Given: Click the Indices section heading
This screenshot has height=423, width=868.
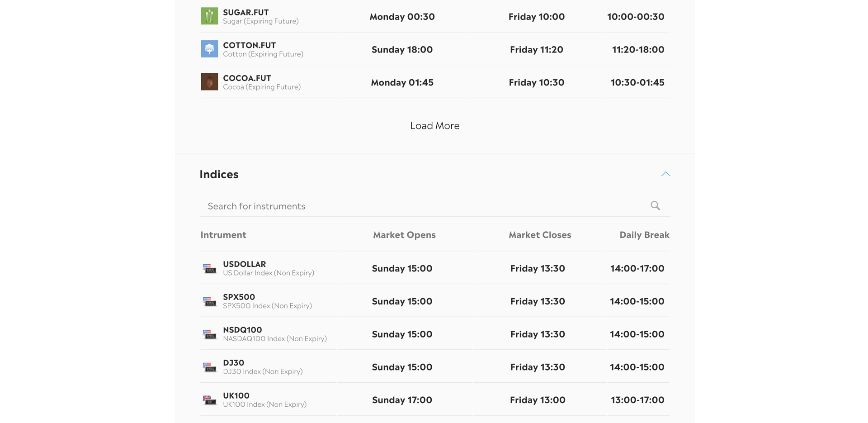Looking at the screenshot, I should (219, 174).
